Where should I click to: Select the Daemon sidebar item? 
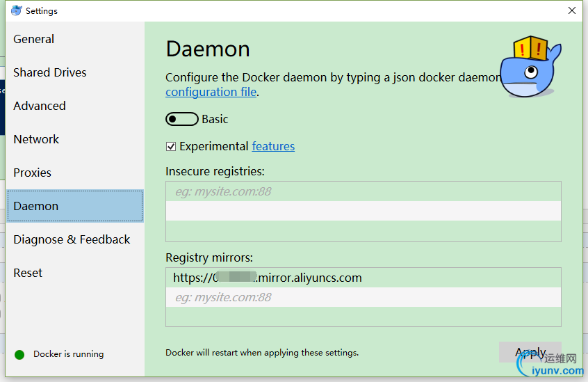point(75,206)
